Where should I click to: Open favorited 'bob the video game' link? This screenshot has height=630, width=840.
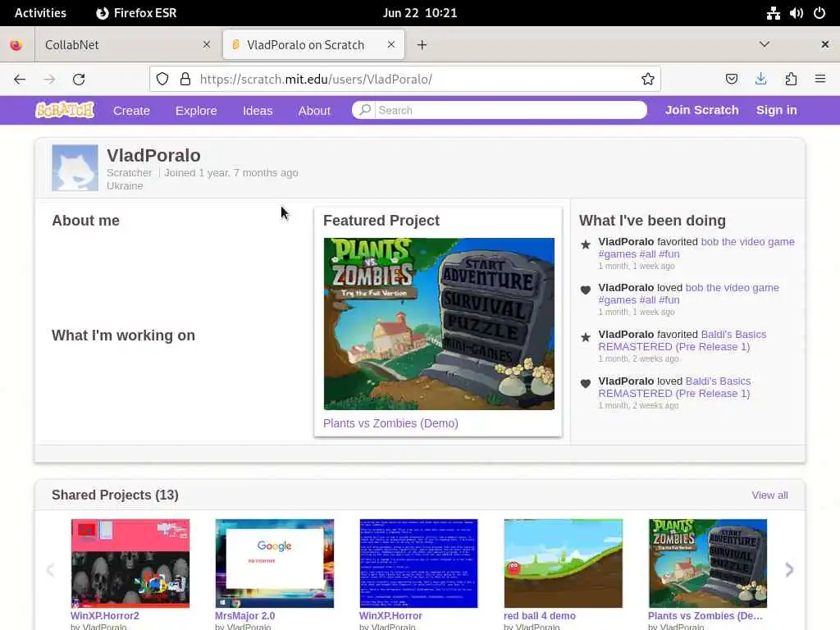(x=696, y=248)
